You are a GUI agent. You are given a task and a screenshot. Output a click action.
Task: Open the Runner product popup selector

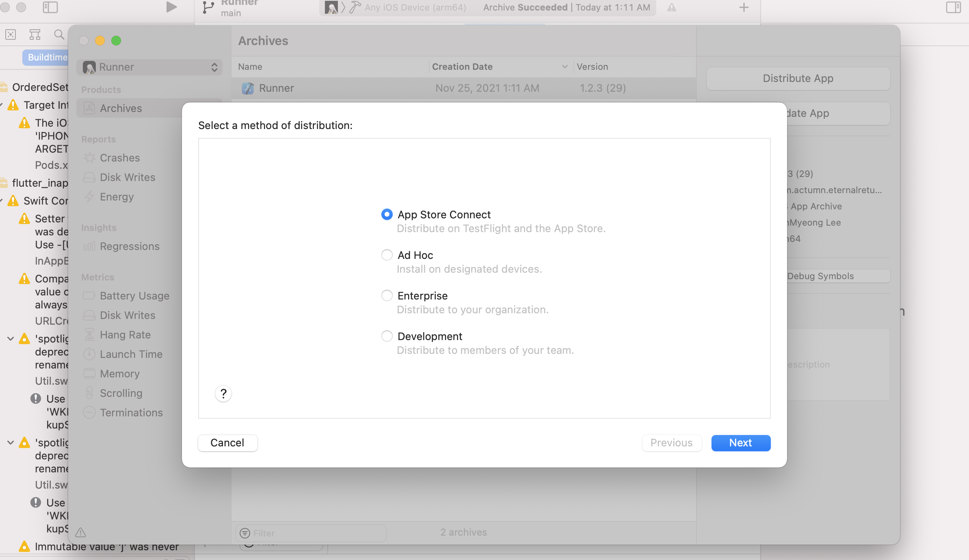(x=149, y=67)
